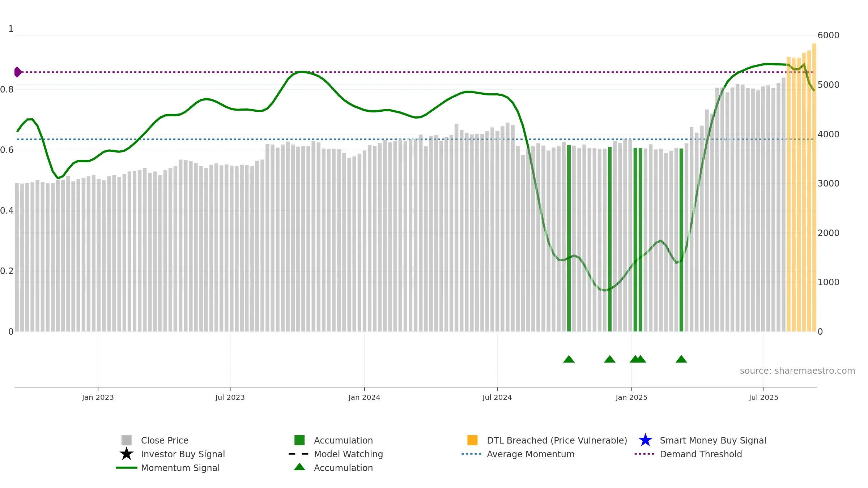
Task: Click the Jan 2023 axis label
Action: [x=98, y=397]
